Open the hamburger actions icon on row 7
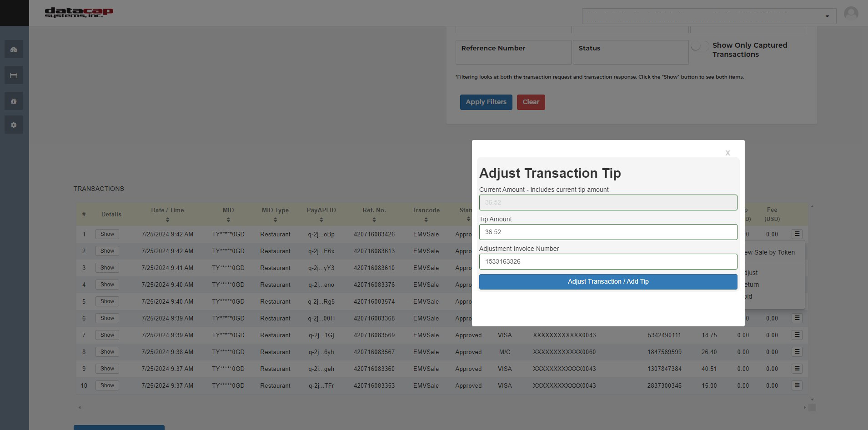 click(x=797, y=335)
